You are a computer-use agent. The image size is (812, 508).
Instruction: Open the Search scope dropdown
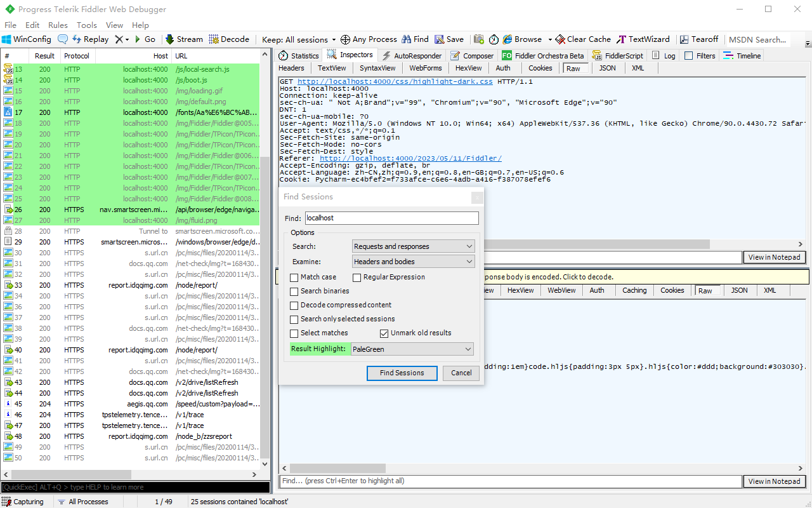coord(413,246)
